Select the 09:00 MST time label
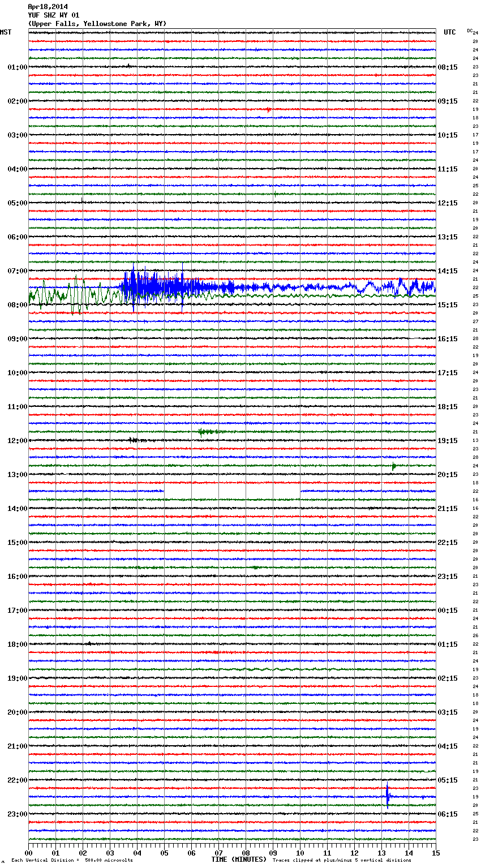 point(18,339)
